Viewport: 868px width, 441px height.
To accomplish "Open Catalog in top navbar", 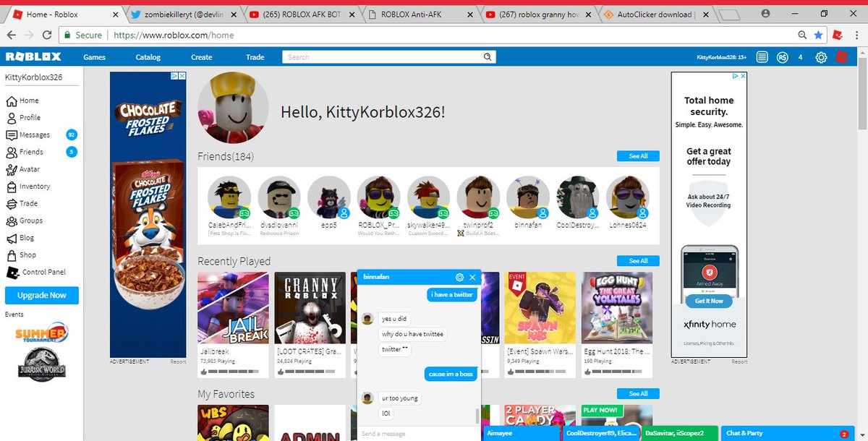I will coord(148,57).
